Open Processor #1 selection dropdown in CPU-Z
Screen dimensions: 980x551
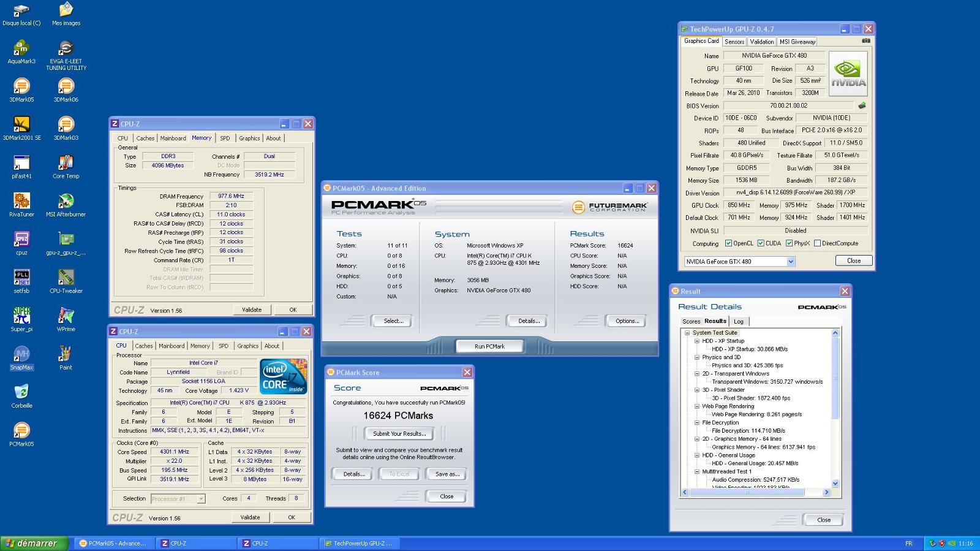tap(200, 499)
